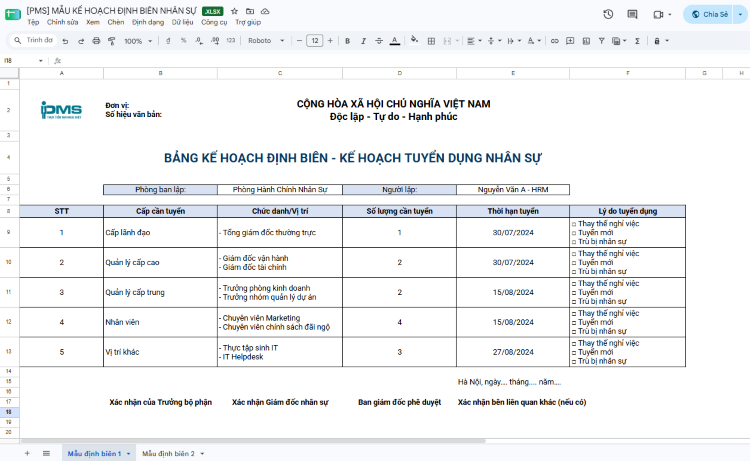
Task: Open number format 123 button
Action: coord(231,41)
